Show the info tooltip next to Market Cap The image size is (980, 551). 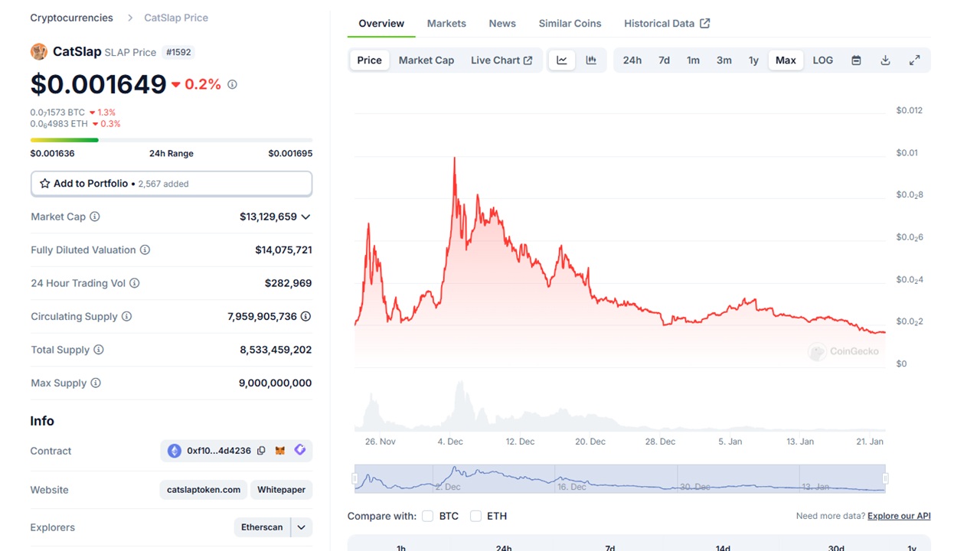click(95, 217)
